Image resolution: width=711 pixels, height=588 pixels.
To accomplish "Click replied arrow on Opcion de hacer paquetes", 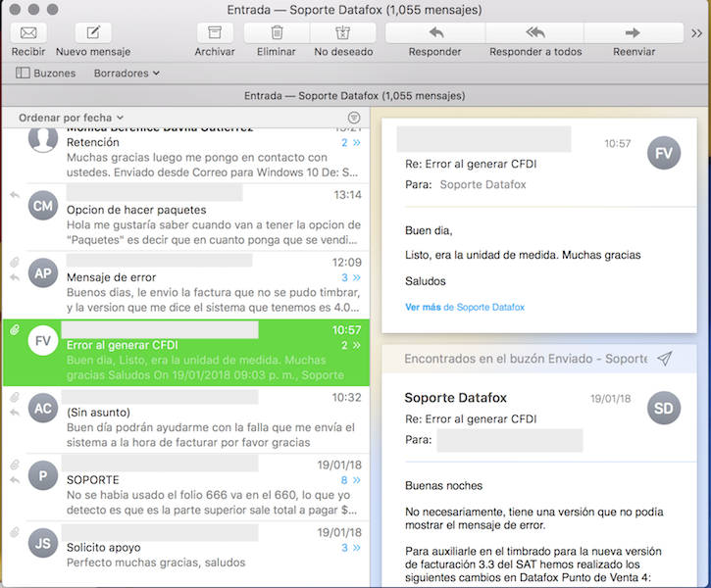I will [15, 195].
